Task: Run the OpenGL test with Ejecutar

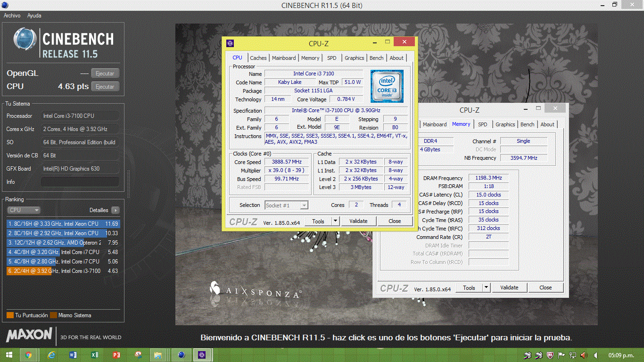Action: 105,74
